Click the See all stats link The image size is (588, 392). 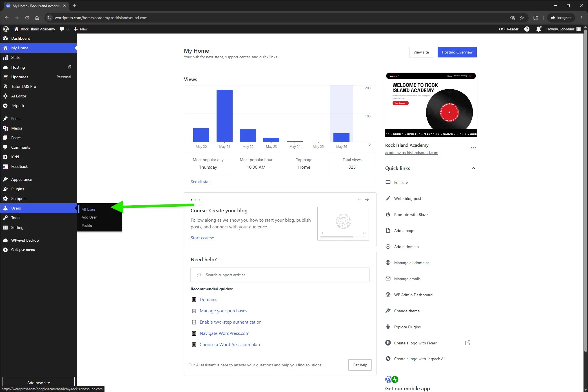[201, 182]
